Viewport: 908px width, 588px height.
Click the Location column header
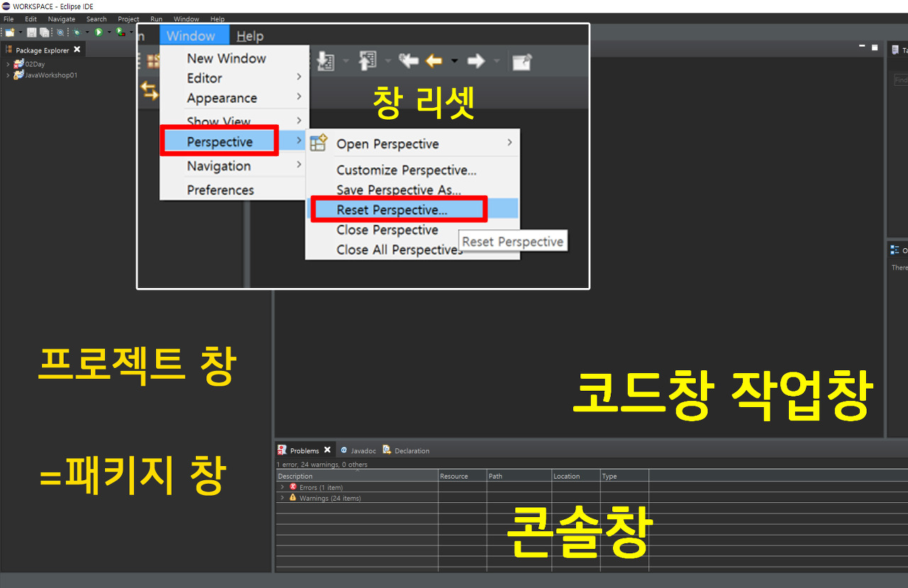575,476
